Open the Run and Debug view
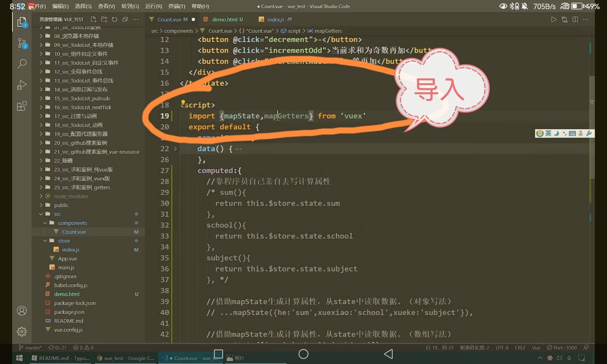Screen dimensions: 607x364 tap(22, 85)
